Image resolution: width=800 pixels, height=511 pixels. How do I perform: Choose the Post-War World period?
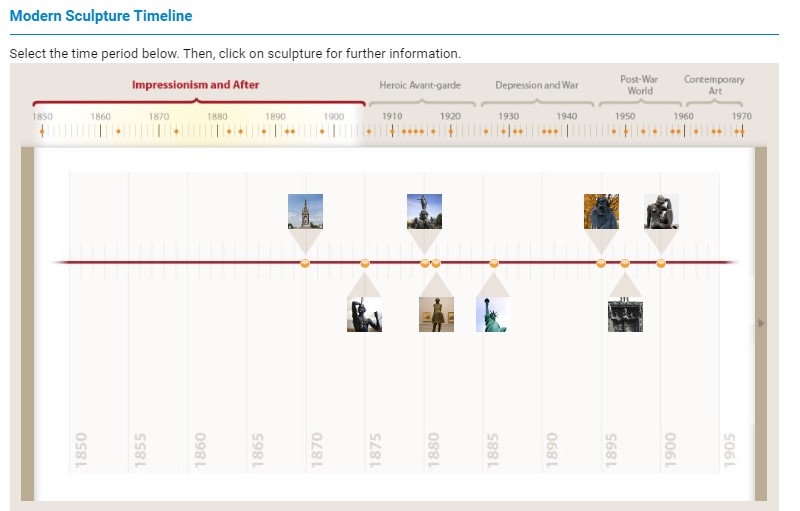640,85
